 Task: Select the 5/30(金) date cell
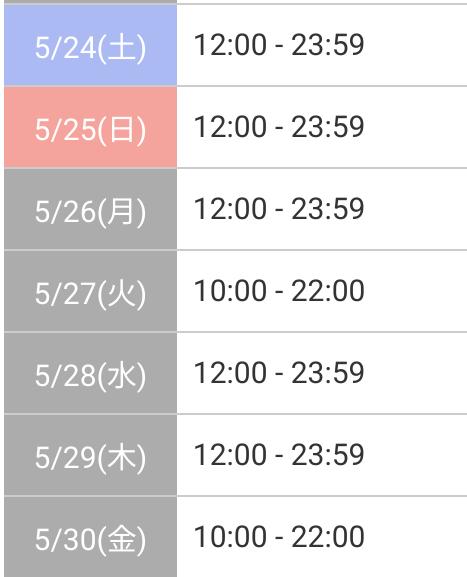(91, 537)
